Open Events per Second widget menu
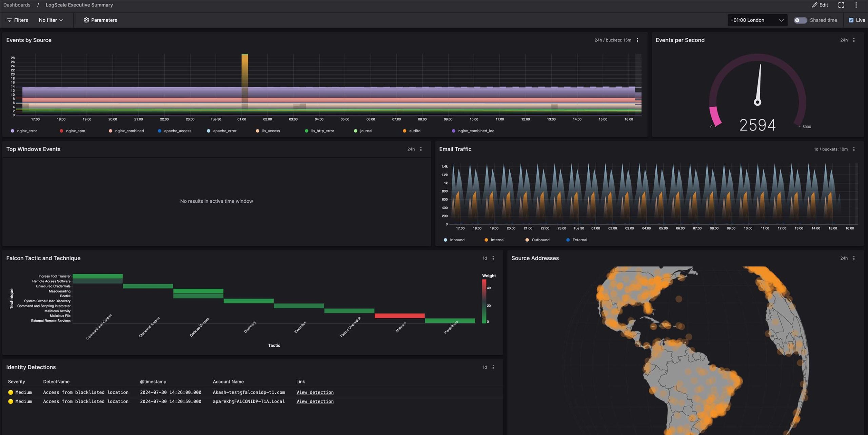The height and width of the screenshot is (435, 868). click(x=854, y=40)
